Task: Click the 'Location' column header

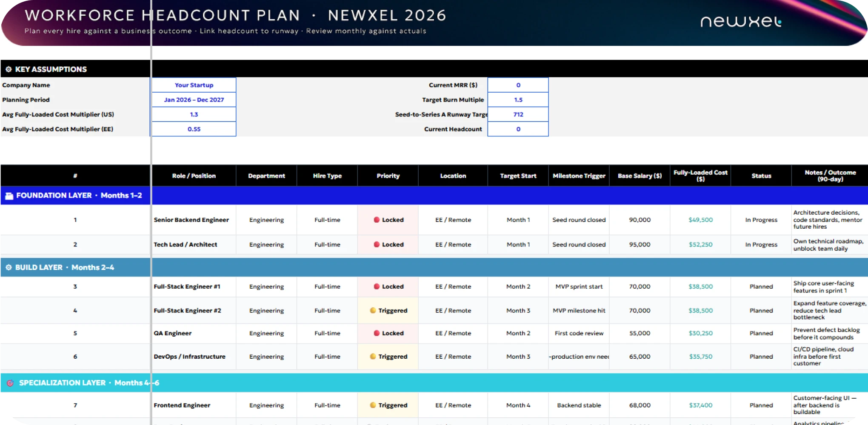Action: click(453, 176)
